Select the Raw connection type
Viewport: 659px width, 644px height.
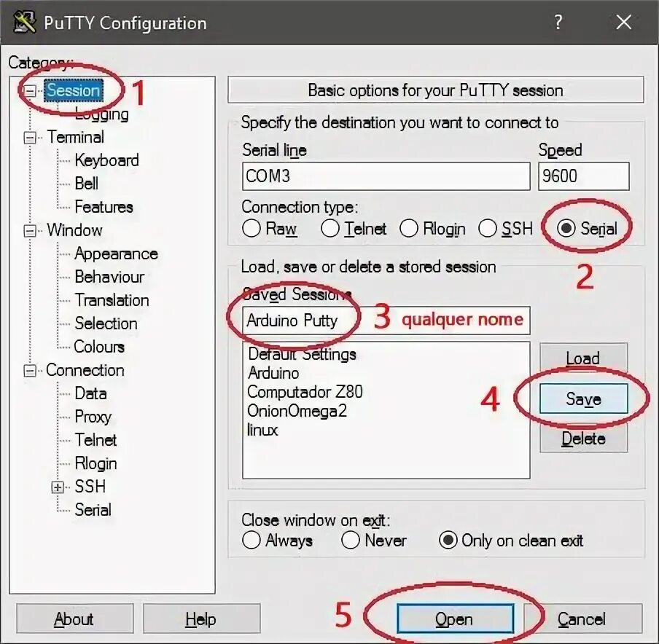pyautogui.click(x=270, y=229)
